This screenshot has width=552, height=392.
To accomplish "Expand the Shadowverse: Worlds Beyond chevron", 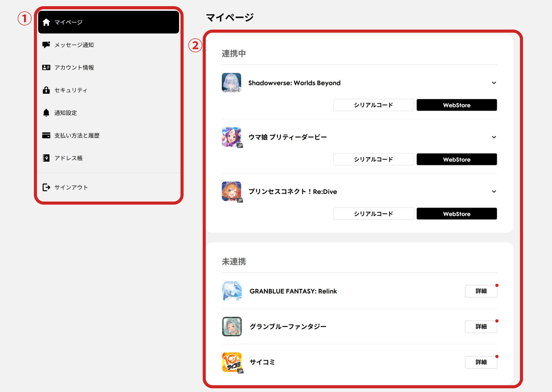I will click(494, 83).
